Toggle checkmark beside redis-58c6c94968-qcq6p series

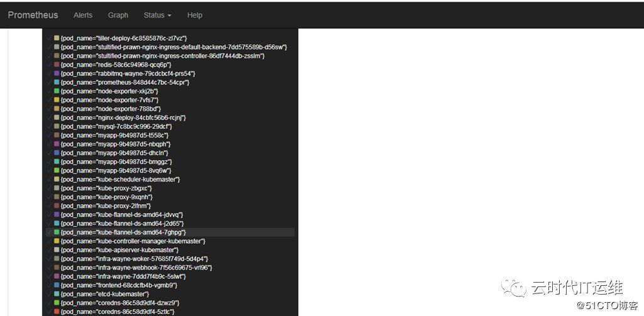[x=50, y=65]
